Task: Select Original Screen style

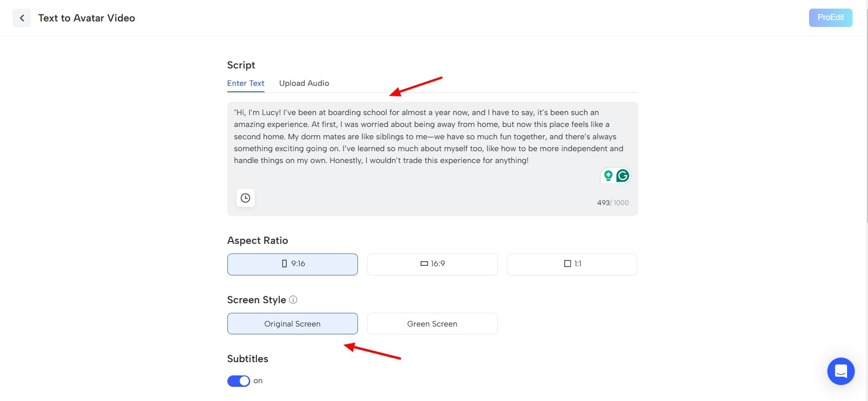Action: click(292, 324)
